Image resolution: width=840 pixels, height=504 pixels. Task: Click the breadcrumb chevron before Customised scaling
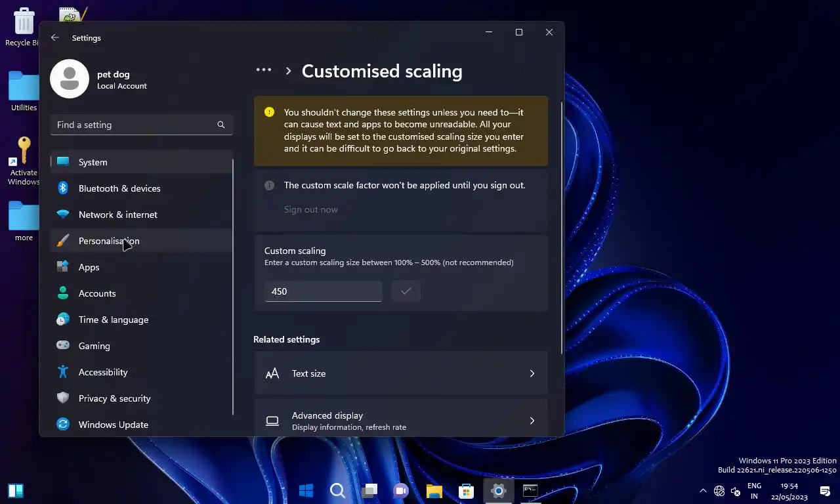[288, 71]
